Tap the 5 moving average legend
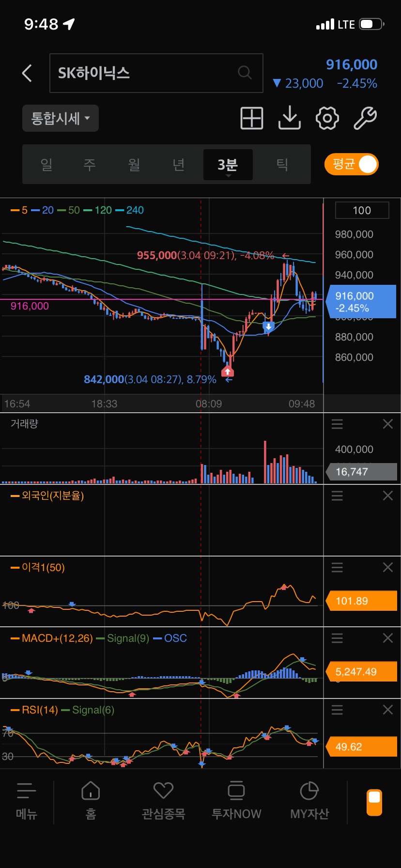Screen dimensions: 401x868 (19, 210)
